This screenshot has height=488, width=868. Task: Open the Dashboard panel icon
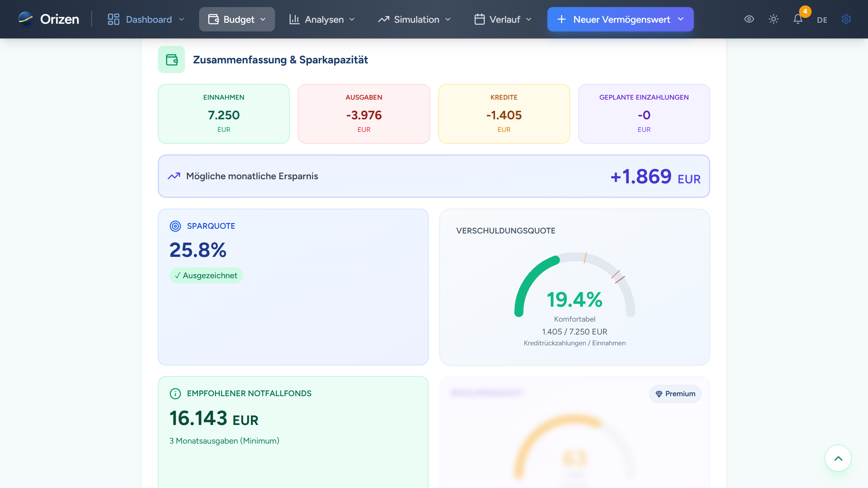[113, 19]
